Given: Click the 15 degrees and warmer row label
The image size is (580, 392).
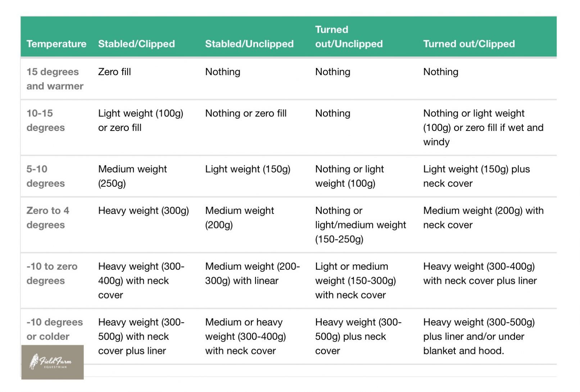Looking at the screenshot, I should point(55,79).
